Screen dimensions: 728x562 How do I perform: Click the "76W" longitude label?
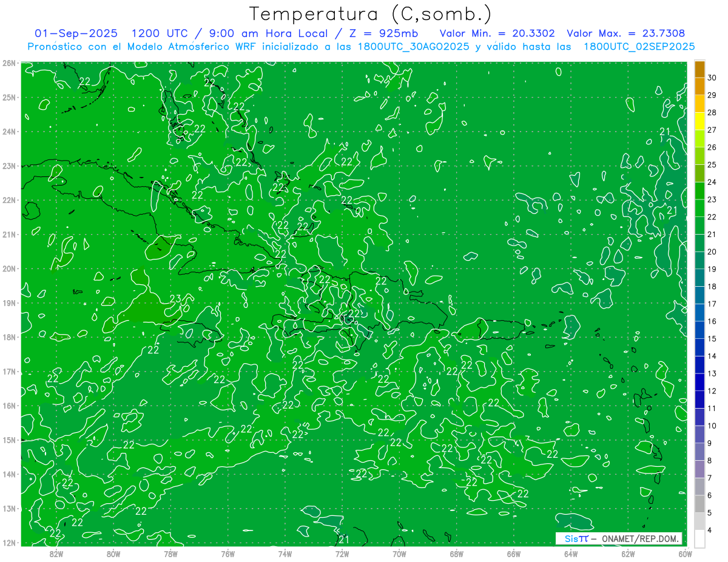pos(227,554)
